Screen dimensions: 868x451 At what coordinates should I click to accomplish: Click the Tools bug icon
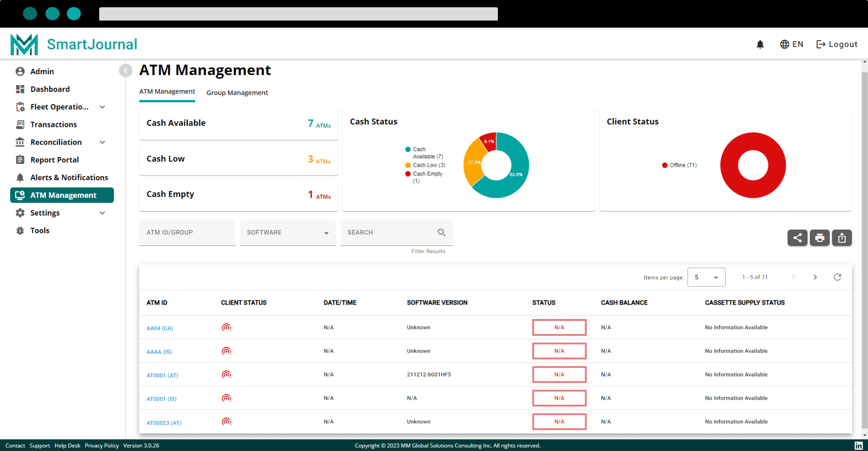(x=20, y=230)
